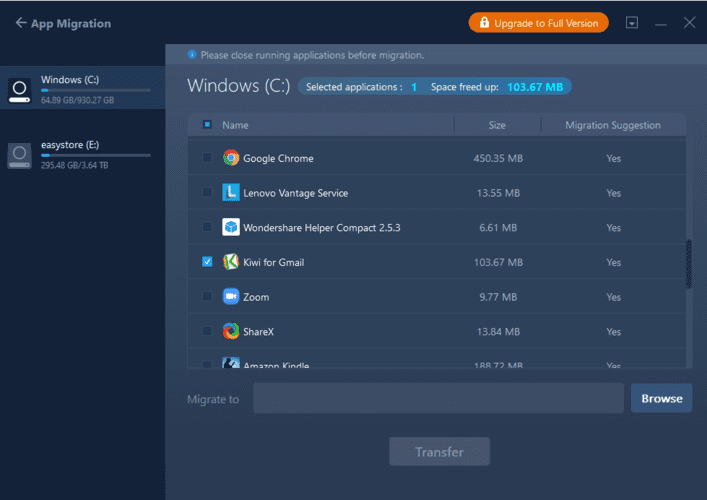Close the App Migration window

point(689,23)
